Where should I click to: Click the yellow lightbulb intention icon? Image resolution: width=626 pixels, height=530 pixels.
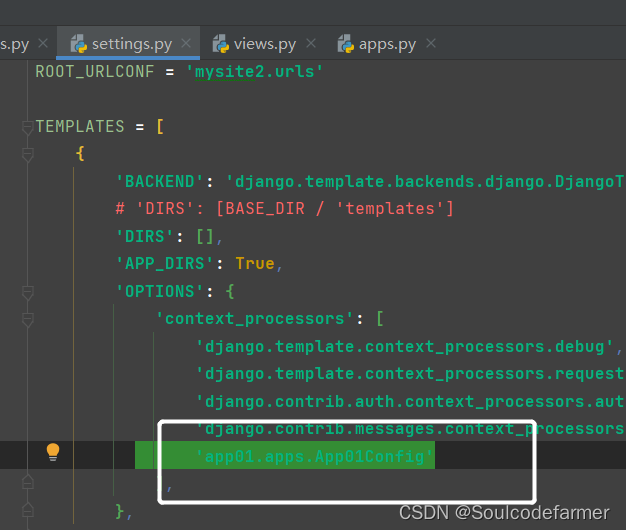[53, 452]
